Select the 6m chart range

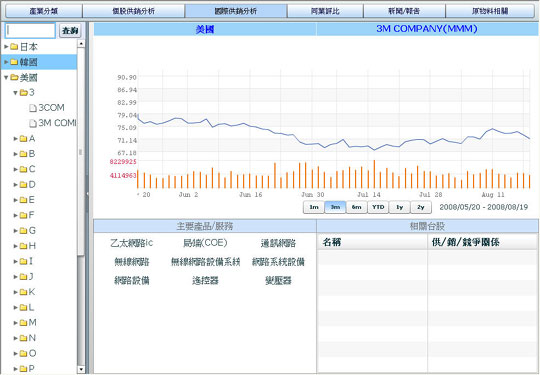click(x=356, y=207)
